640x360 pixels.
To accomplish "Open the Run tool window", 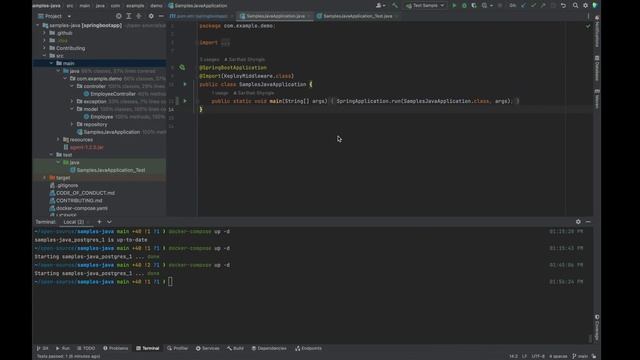I will pos(63,348).
